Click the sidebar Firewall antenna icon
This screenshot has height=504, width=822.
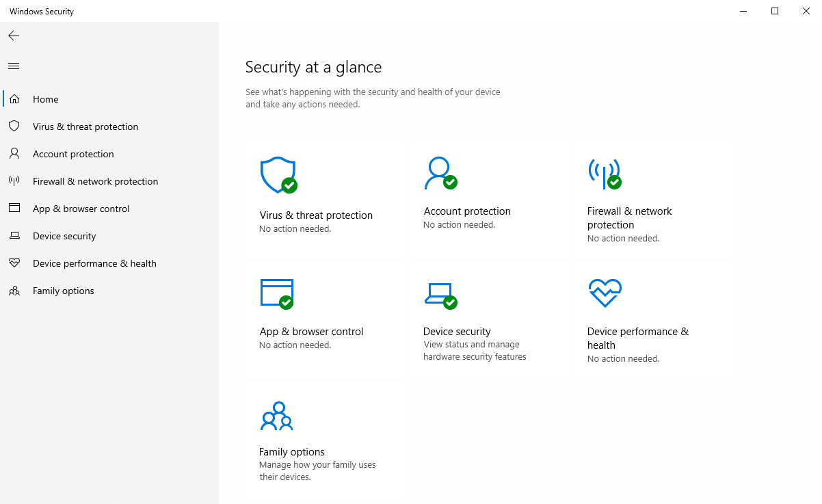(x=14, y=181)
